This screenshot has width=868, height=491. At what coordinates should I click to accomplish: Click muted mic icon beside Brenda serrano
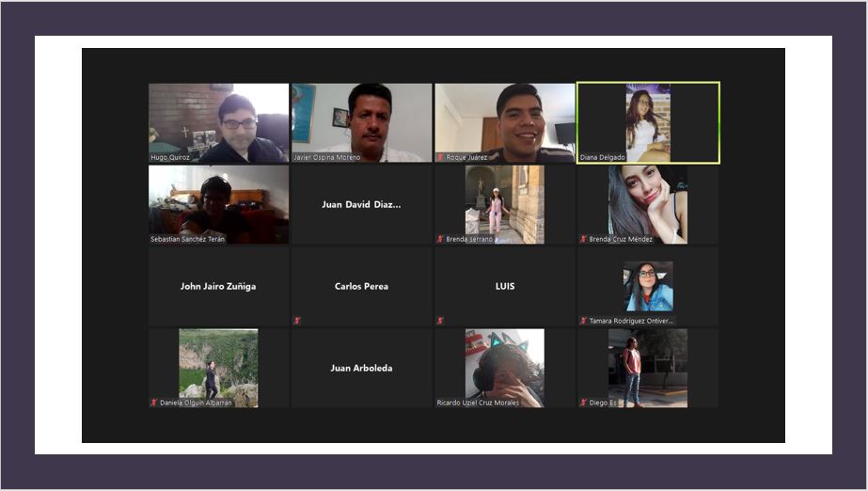(x=440, y=239)
